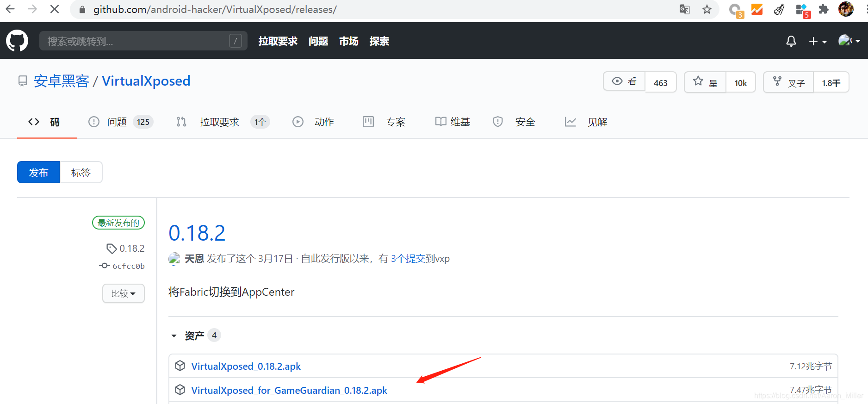Switch to the 码 code tab
Image resolution: width=868 pixels, height=404 pixels.
tap(44, 122)
